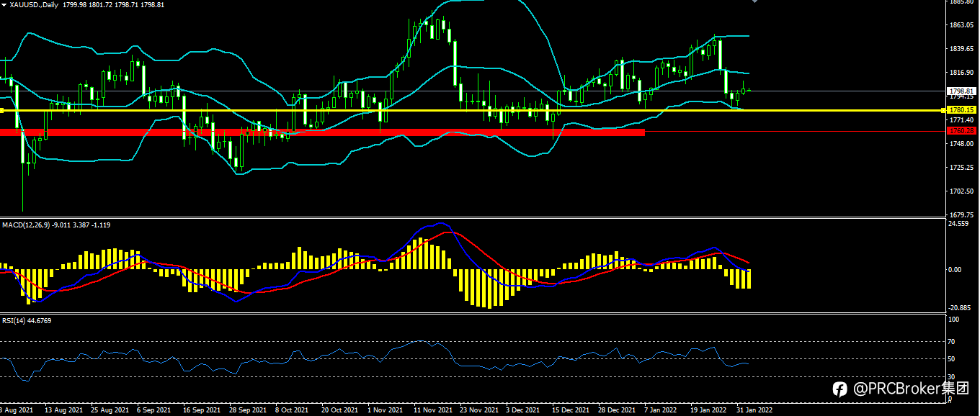Click the 3 Dec 2021 date label

point(524,410)
